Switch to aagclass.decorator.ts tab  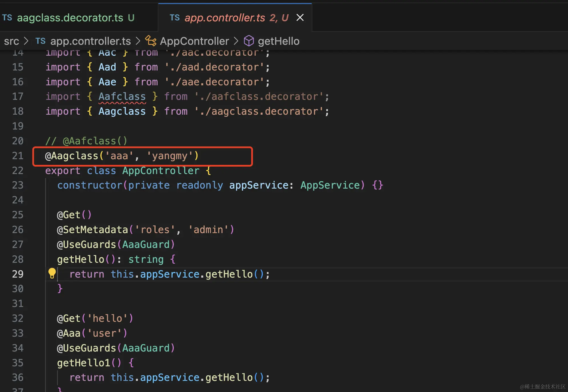[70, 18]
